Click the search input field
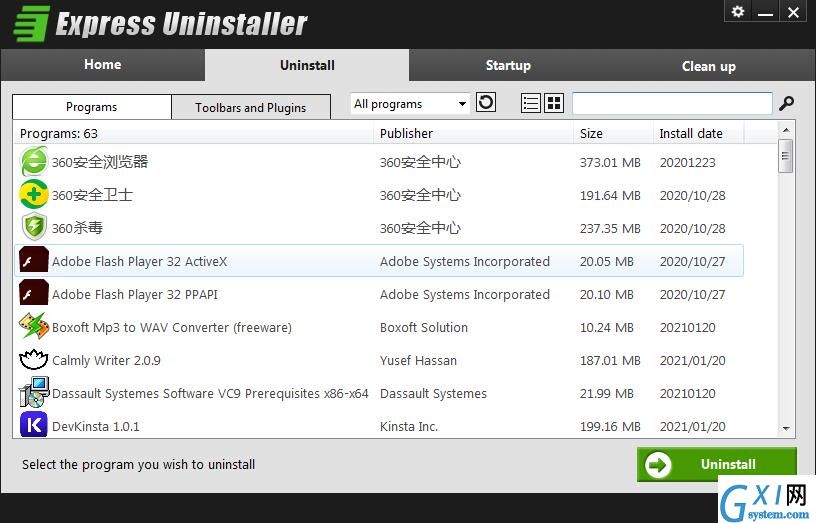The height and width of the screenshot is (523, 816). point(672,103)
